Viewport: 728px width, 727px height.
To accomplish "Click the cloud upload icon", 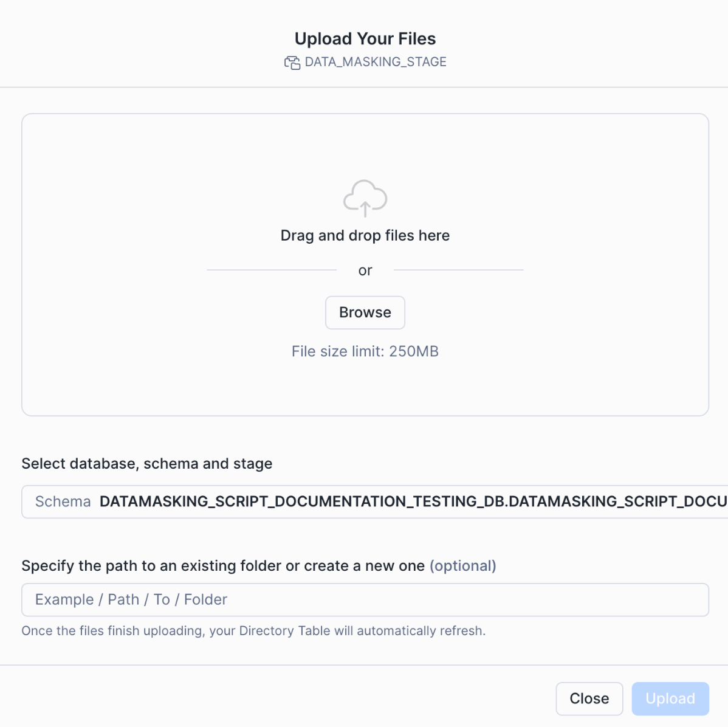I will click(365, 198).
